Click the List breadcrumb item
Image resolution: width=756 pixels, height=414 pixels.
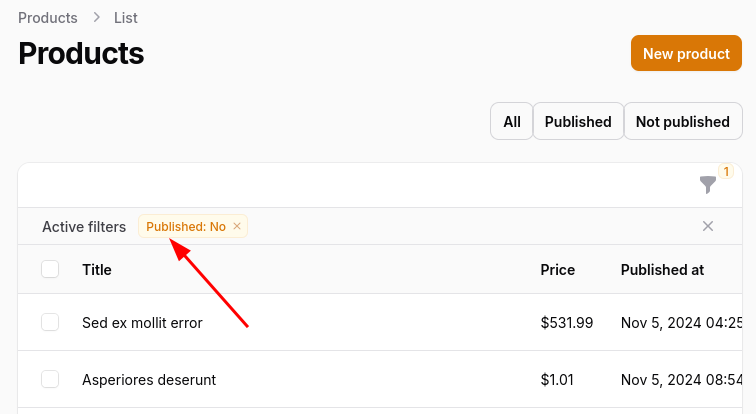coord(126,18)
